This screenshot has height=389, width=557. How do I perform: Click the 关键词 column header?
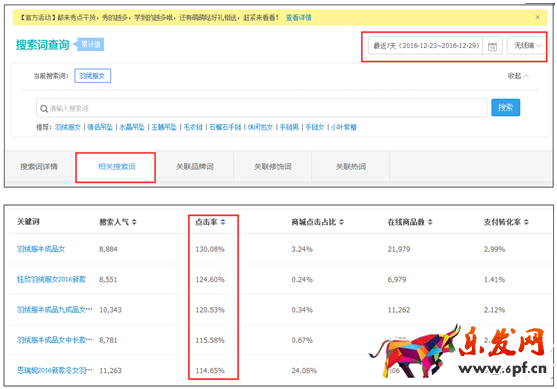pyautogui.click(x=28, y=222)
